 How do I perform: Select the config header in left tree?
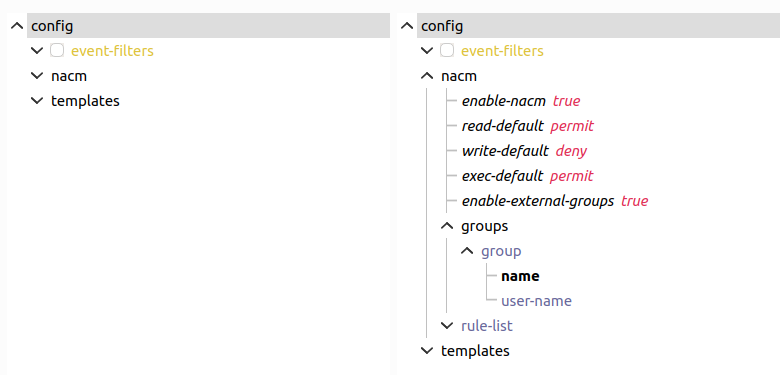[208, 26]
